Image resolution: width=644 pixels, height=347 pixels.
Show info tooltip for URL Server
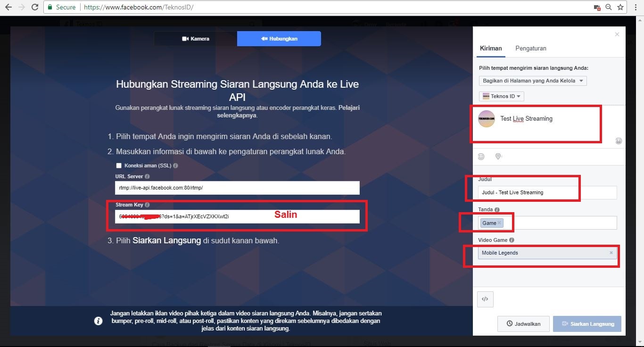pos(147,176)
